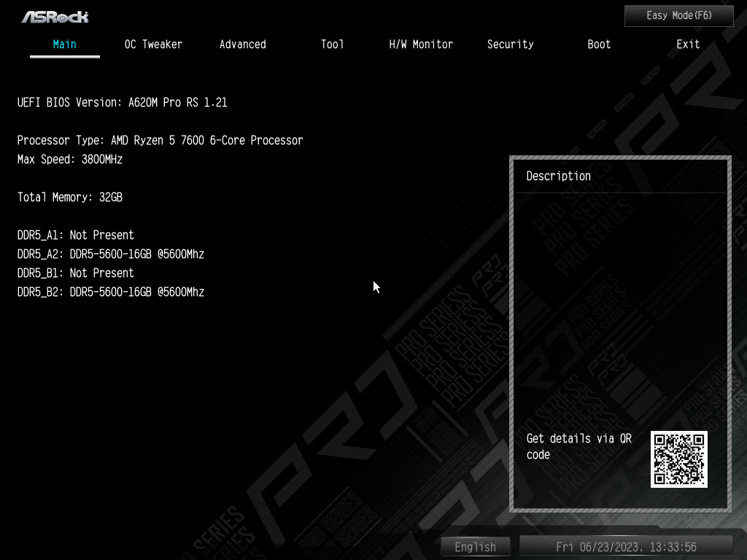The height and width of the screenshot is (560, 747).
Task: Click the Processor Type AMD Ryzen 5 line
Action: click(x=160, y=141)
